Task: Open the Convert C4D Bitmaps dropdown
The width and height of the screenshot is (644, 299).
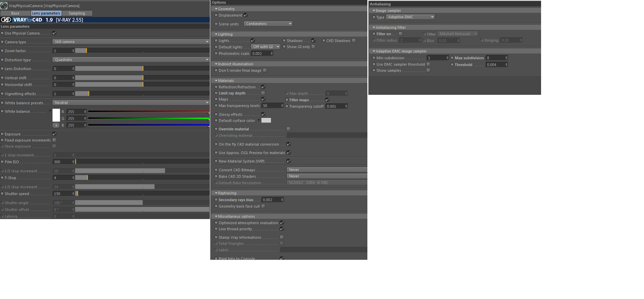Action: pos(327,170)
